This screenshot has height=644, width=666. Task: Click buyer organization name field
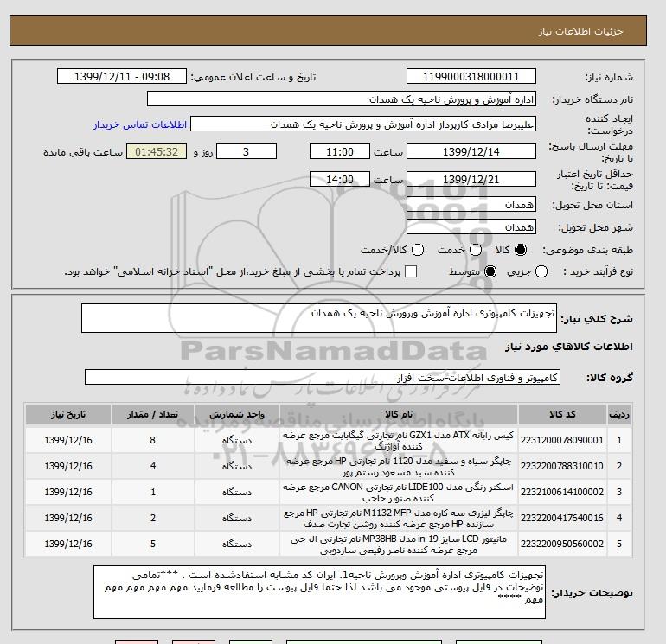click(x=342, y=99)
